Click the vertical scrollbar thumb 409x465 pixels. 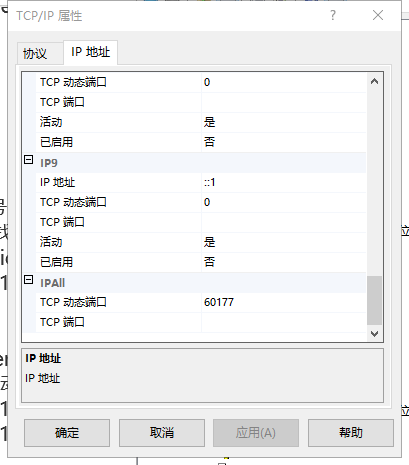coord(374,300)
